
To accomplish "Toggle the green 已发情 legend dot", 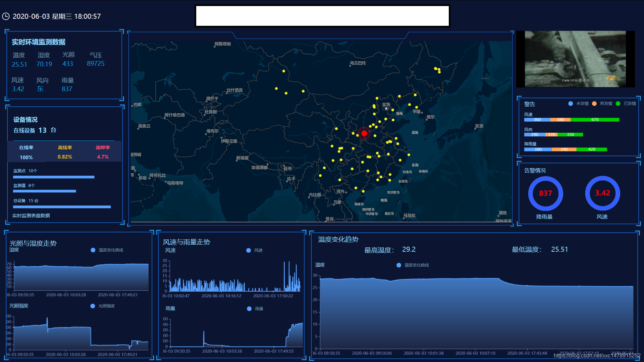I will click(618, 104).
